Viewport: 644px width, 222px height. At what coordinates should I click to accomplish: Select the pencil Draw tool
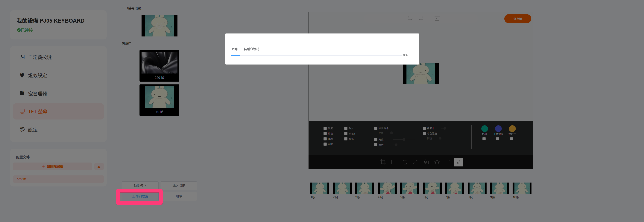point(415,162)
